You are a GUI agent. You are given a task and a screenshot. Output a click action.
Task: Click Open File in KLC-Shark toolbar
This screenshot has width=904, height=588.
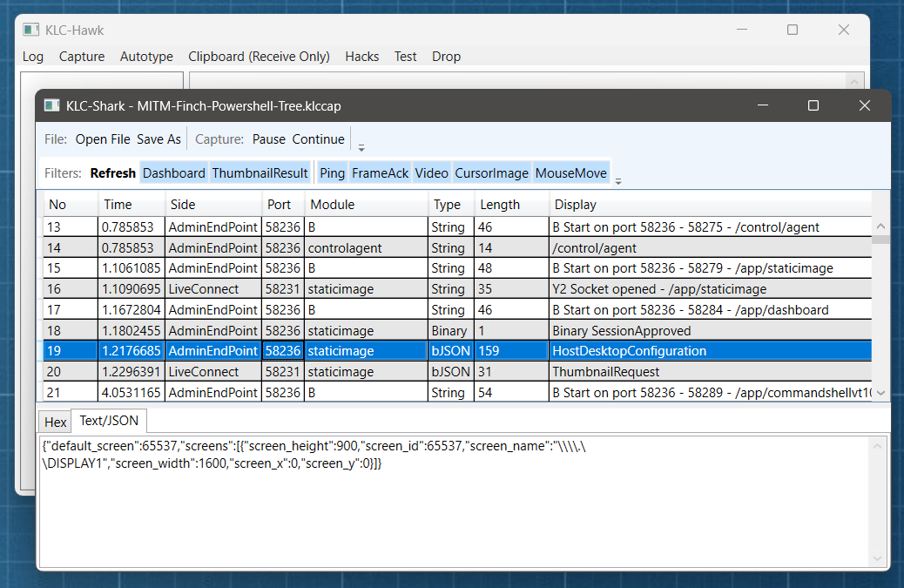point(103,139)
